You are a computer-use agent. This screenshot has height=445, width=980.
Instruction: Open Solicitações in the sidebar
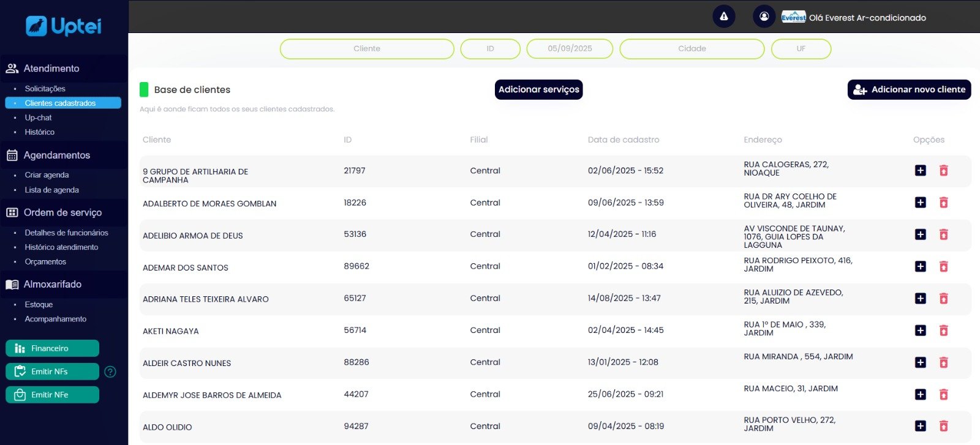[45, 89]
